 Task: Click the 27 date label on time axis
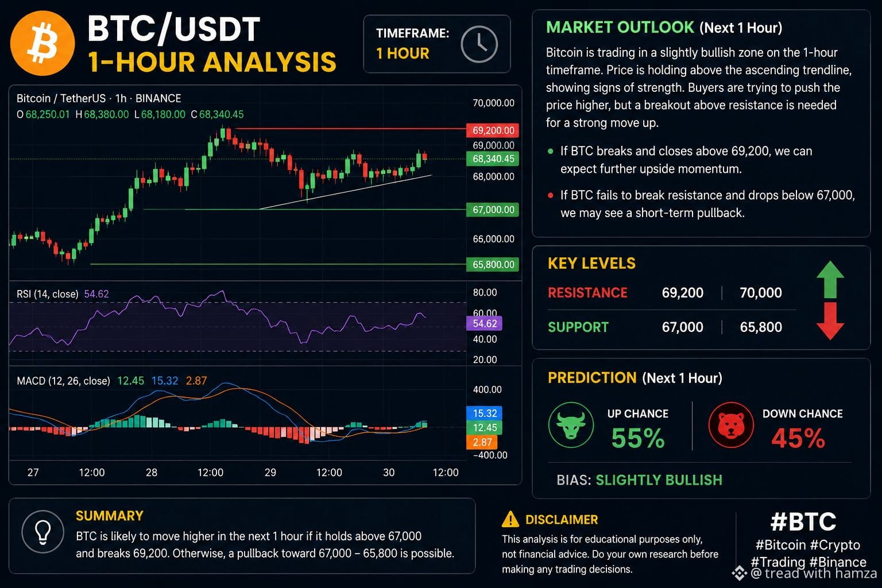coord(33,473)
